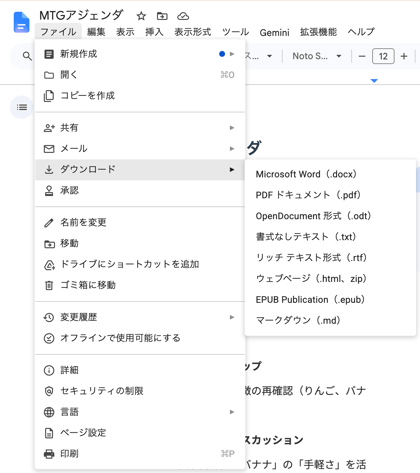Click the blue ruler indent marker
The height and width of the screenshot is (473, 420).
(374, 81)
